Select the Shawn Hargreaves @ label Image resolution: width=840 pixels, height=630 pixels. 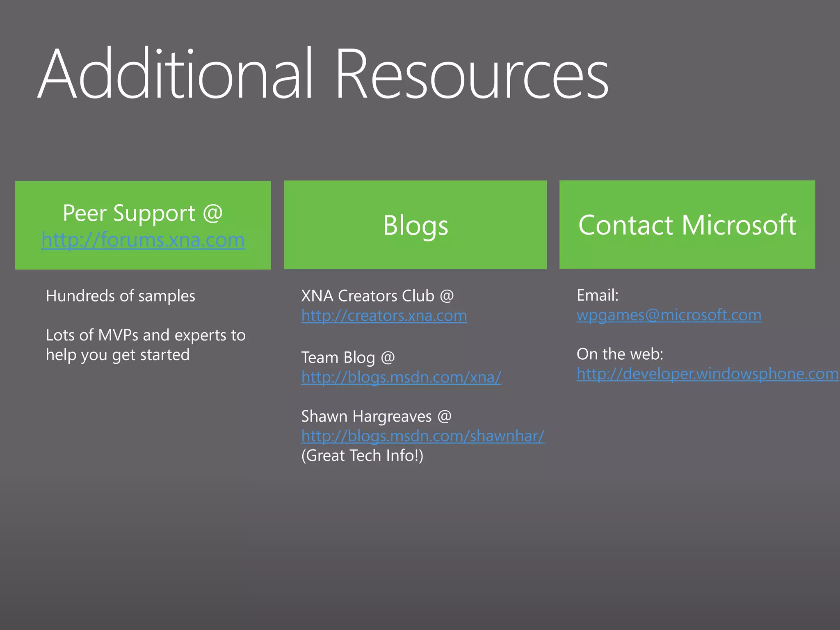pyautogui.click(x=376, y=416)
